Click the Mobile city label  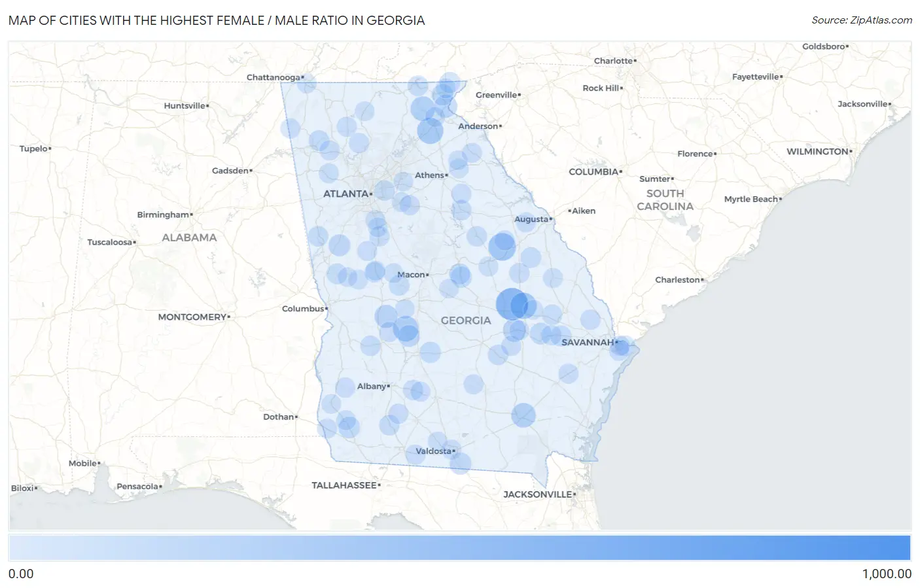tap(83, 463)
